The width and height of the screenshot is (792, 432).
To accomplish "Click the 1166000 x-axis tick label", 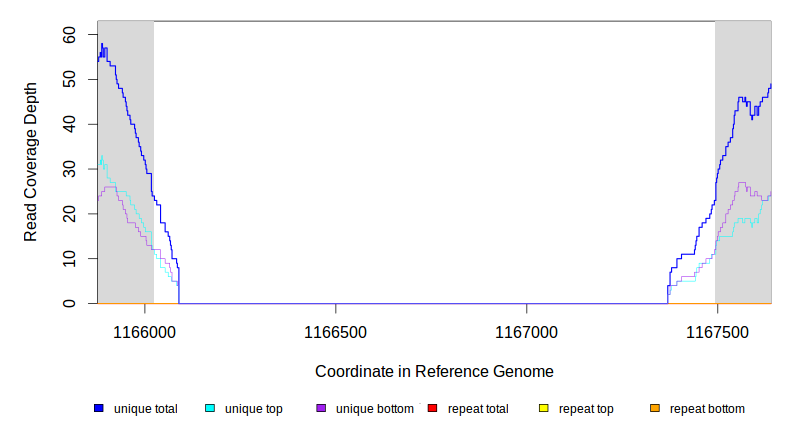I will (x=144, y=331).
